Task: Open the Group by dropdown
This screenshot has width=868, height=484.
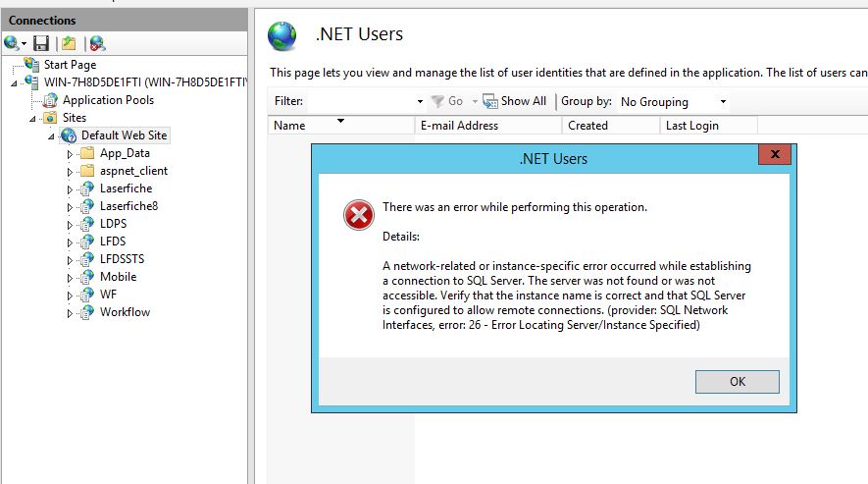Action: point(674,102)
